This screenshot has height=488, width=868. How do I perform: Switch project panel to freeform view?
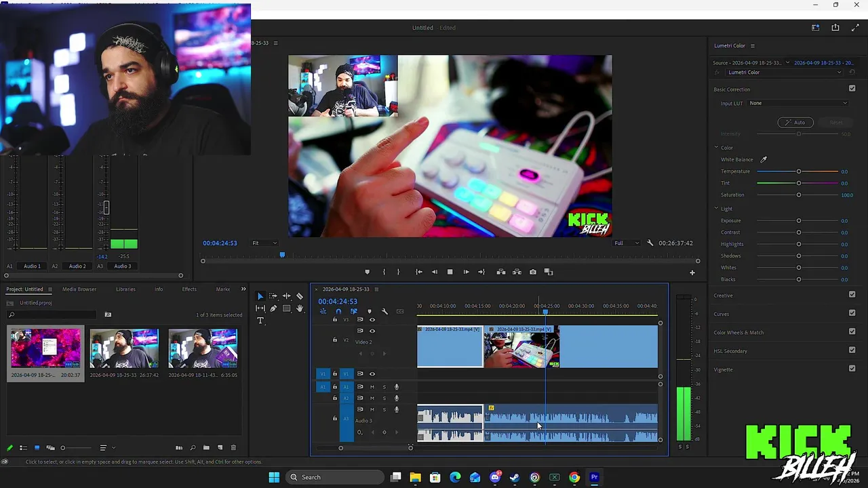click(50, 447)
